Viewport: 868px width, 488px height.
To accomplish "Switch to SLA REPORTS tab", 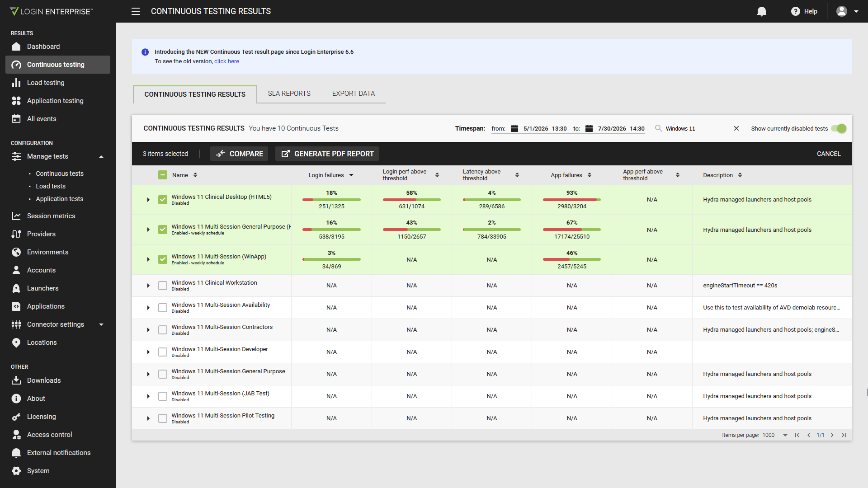I will click(x=289, y=94).
